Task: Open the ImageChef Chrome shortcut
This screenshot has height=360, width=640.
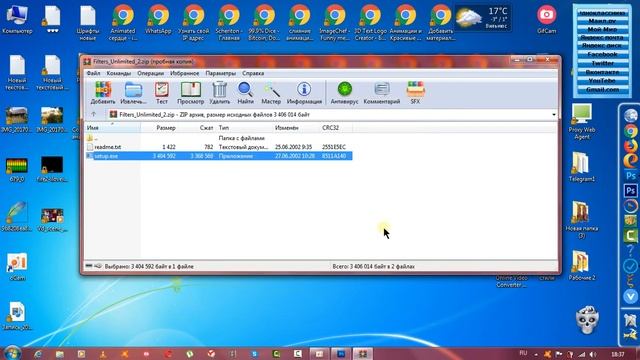Action: [x=335, y=23]
